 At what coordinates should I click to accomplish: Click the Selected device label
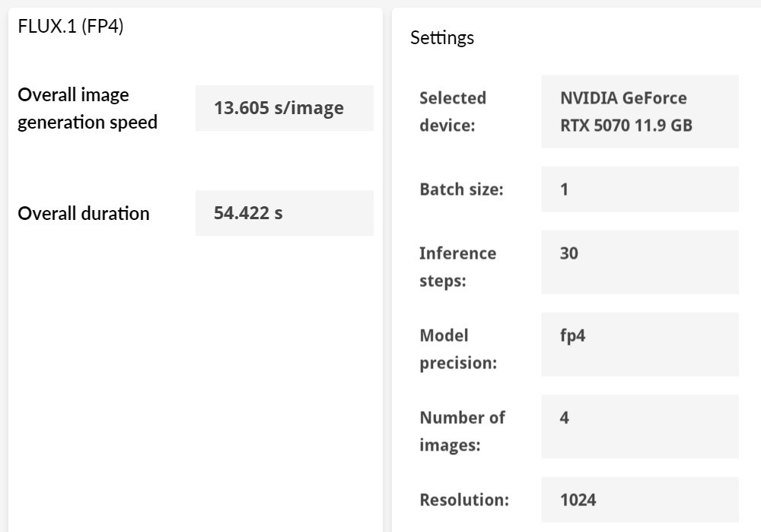pos(453,111)
